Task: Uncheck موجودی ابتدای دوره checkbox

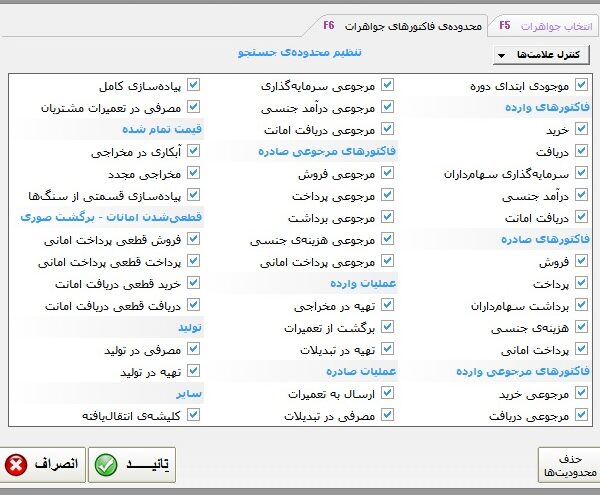Action: point(581,85)
